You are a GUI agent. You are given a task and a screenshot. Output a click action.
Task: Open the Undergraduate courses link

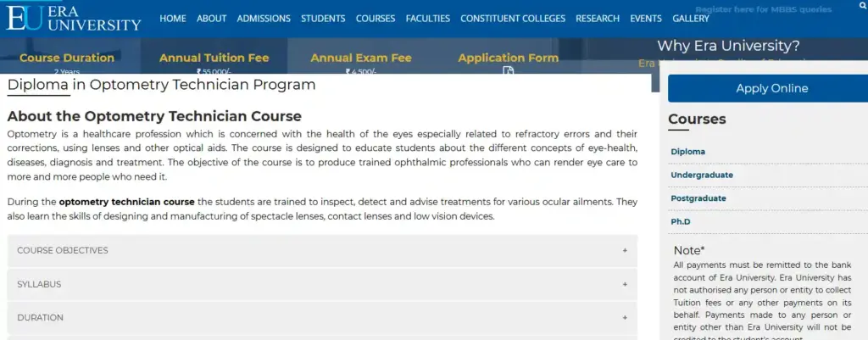(x=702, y=175)
